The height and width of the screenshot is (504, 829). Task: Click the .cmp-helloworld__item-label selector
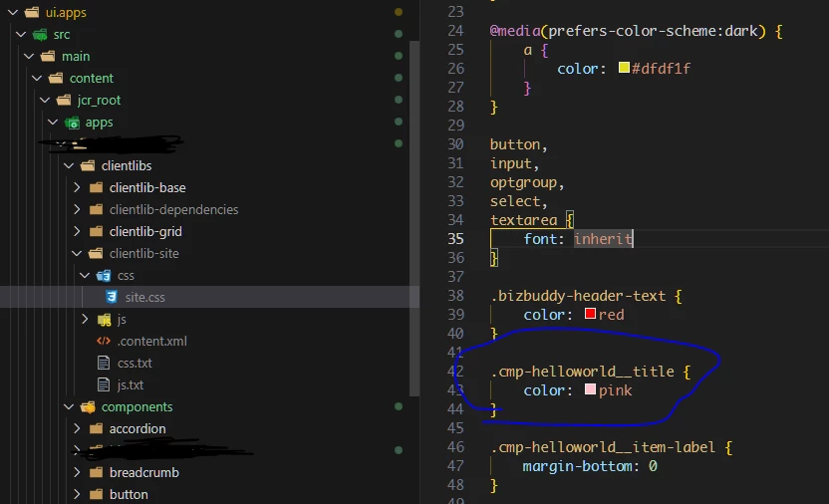click(x=603, y=447)
